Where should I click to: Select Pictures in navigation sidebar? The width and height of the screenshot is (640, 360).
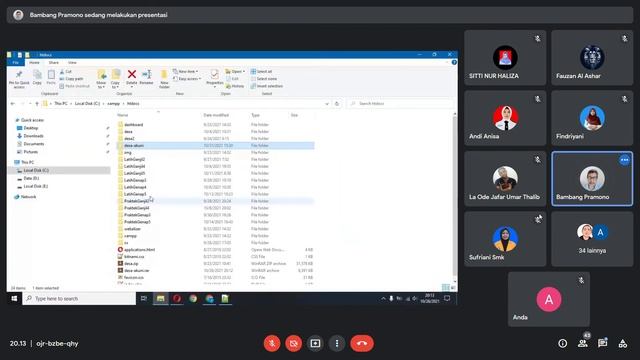pos(31,152)
